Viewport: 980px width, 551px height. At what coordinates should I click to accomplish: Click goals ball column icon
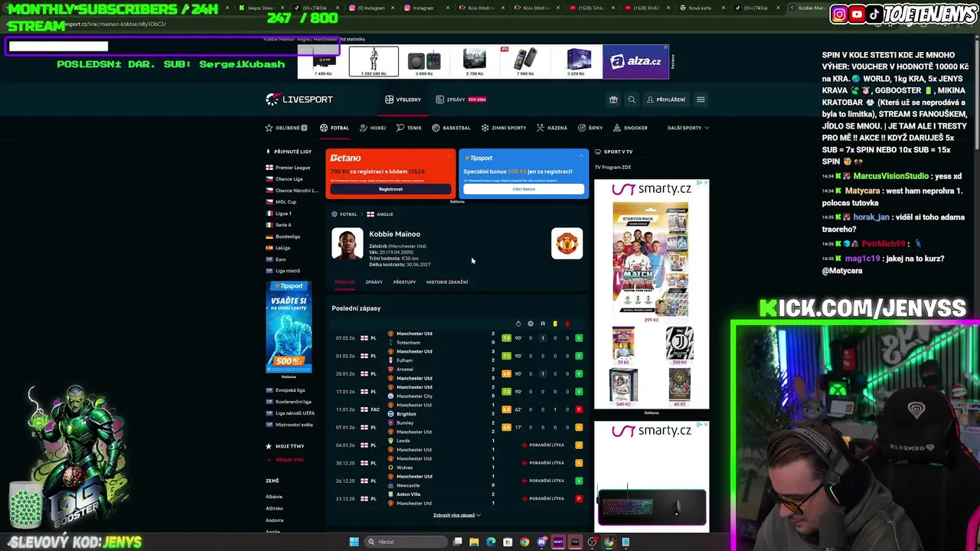[x=531, y=324]
